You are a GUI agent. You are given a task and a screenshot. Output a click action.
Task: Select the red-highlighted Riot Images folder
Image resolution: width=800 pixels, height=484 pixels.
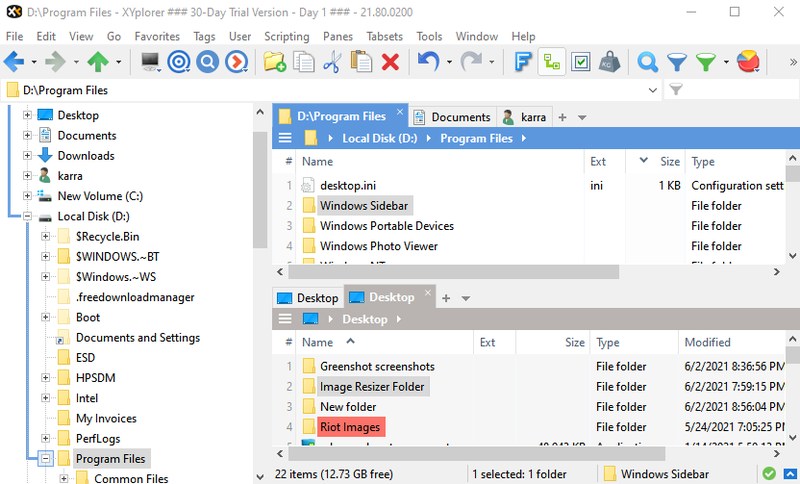coord(349,427)
